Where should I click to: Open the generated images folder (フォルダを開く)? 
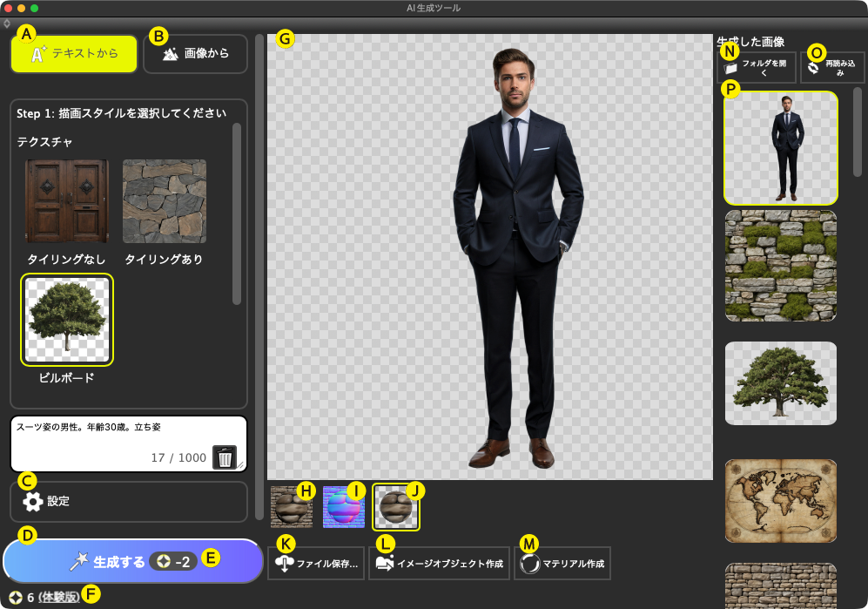tap(756, 68)
